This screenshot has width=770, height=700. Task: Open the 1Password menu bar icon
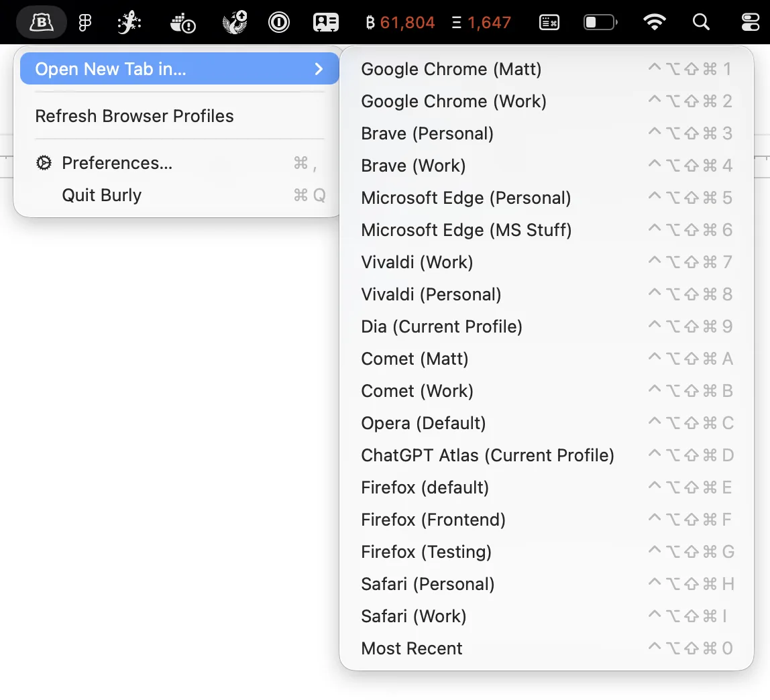[x=279, y=22]
